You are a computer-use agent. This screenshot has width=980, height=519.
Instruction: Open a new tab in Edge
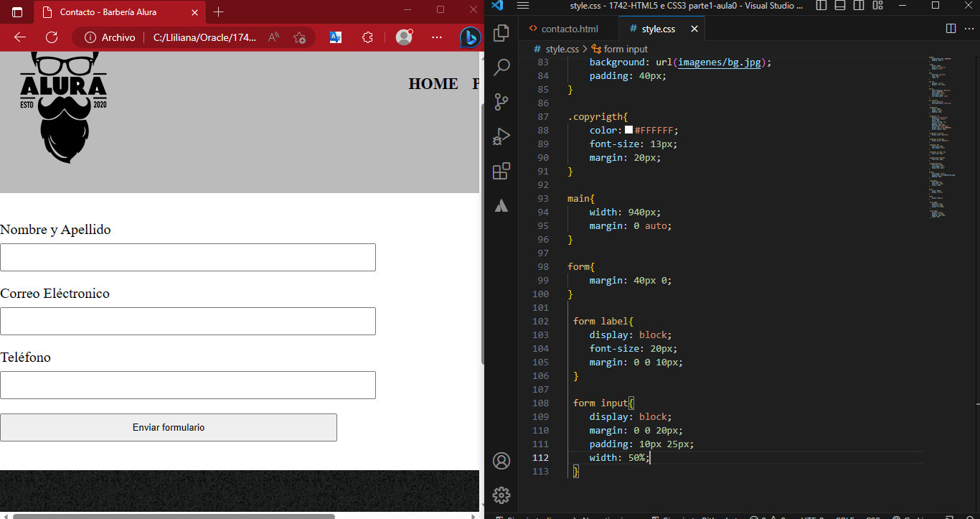[219, 12]
